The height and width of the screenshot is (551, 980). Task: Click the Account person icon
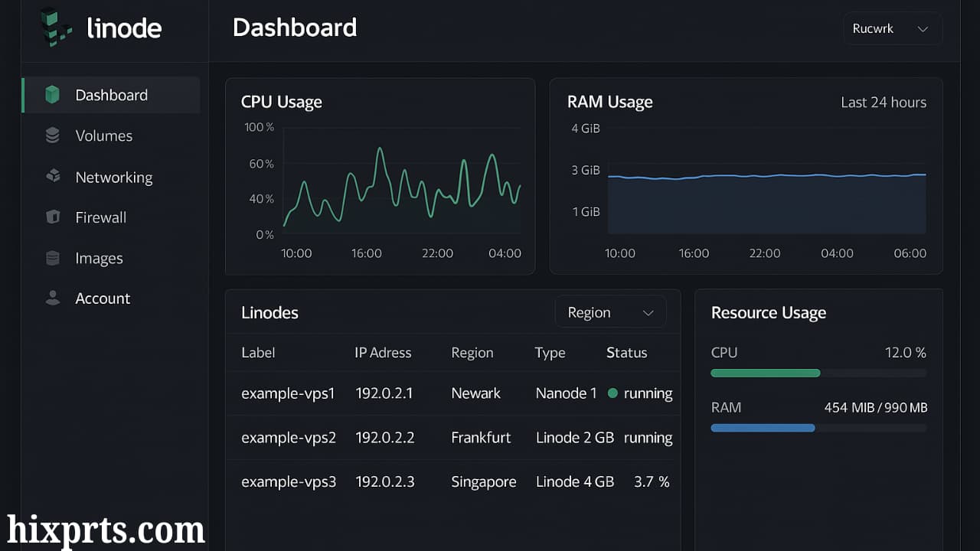pos(53,298)
